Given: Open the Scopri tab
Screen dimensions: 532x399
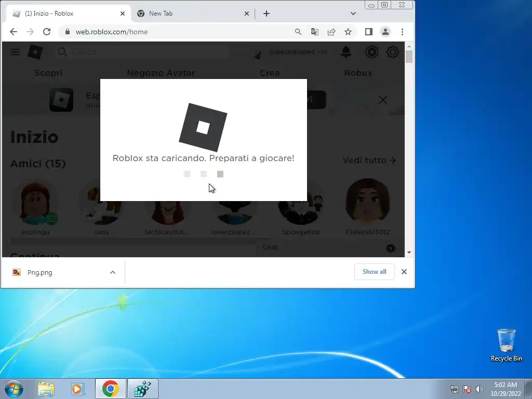Looking at the screenshot, I should [48, 73].
